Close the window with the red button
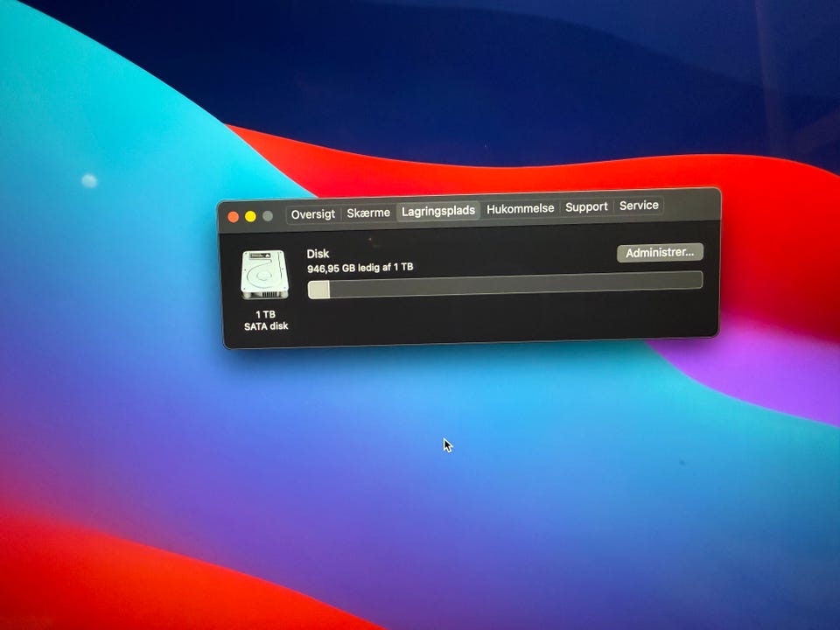Screen dimensions: 840x630 click(x=233, y=217)
